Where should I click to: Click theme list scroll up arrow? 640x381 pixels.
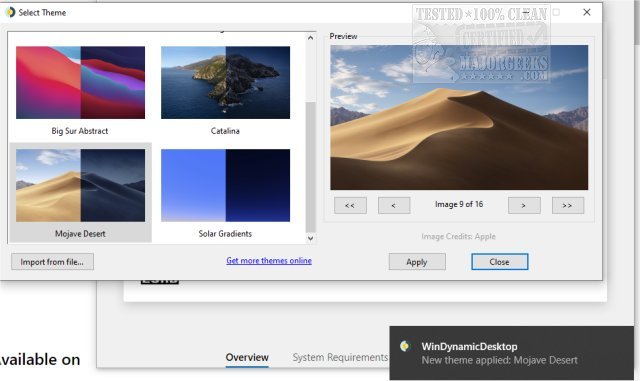point(310,38)
